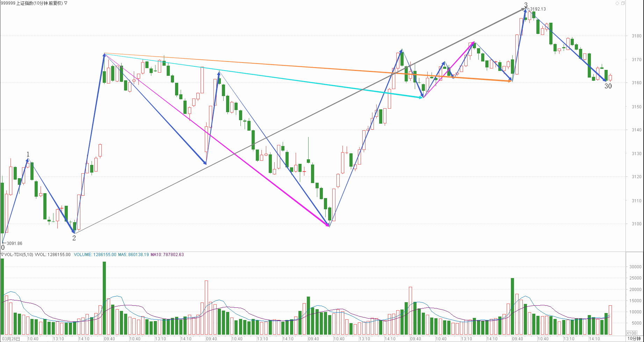Select the wave label 2 at the low
The height and width of the screenshot is (342, 644).
tap(74, 238)
